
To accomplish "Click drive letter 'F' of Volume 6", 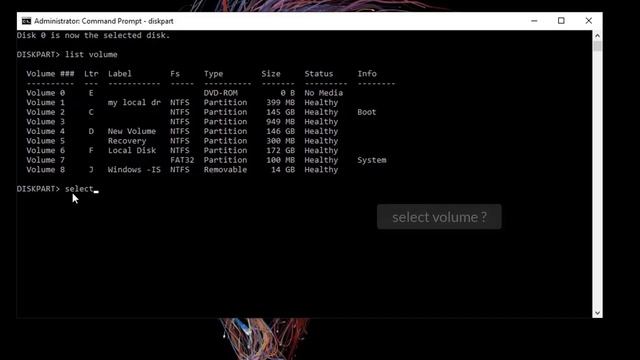I will click(x=91, y=151).
